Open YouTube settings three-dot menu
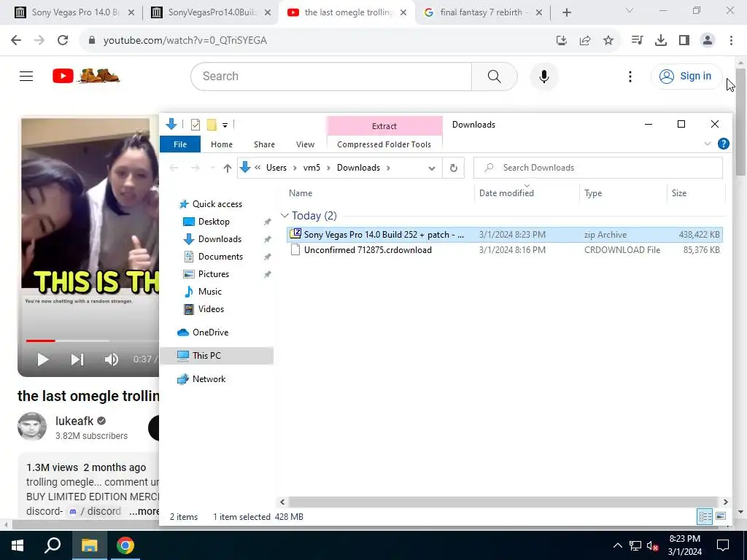The image size is (747, 560). click(x=630, y=76)
